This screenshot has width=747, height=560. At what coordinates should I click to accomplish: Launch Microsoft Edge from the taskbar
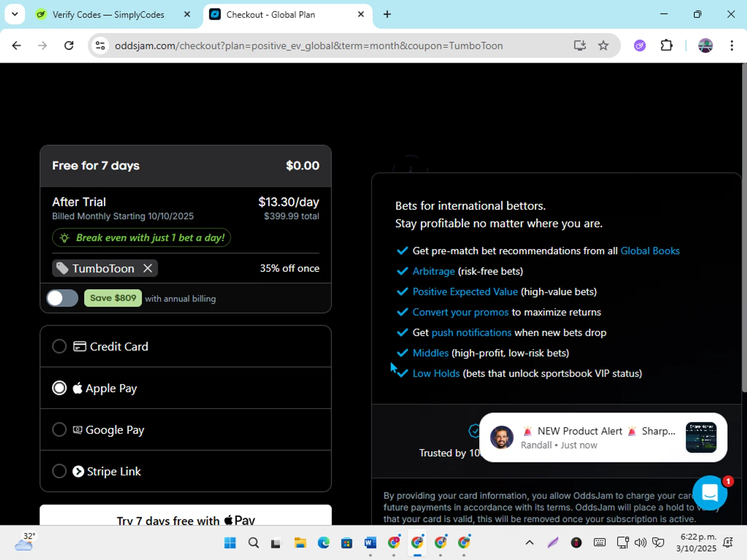pyautogui.click(x=324, y=543)
